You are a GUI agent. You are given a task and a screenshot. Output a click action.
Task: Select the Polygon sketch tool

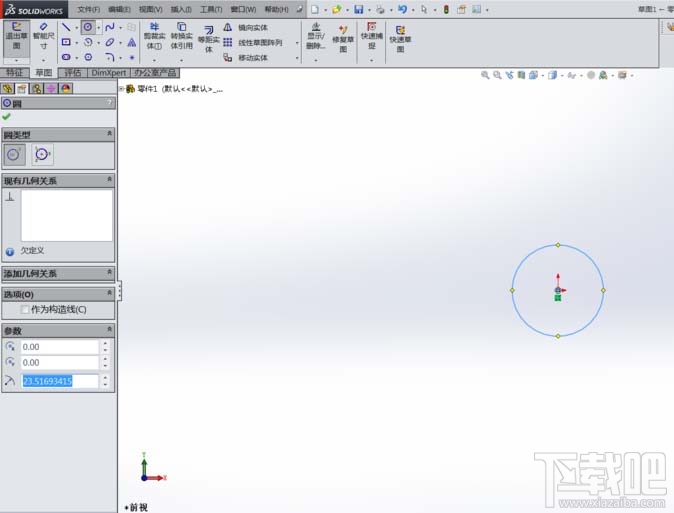(x=88, y=57)
